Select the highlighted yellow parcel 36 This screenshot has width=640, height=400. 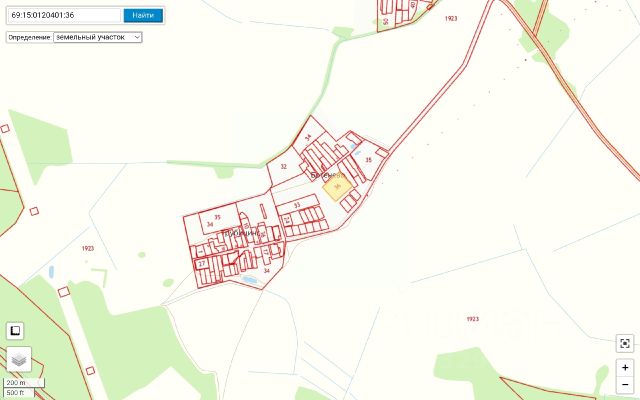point(338,188)
